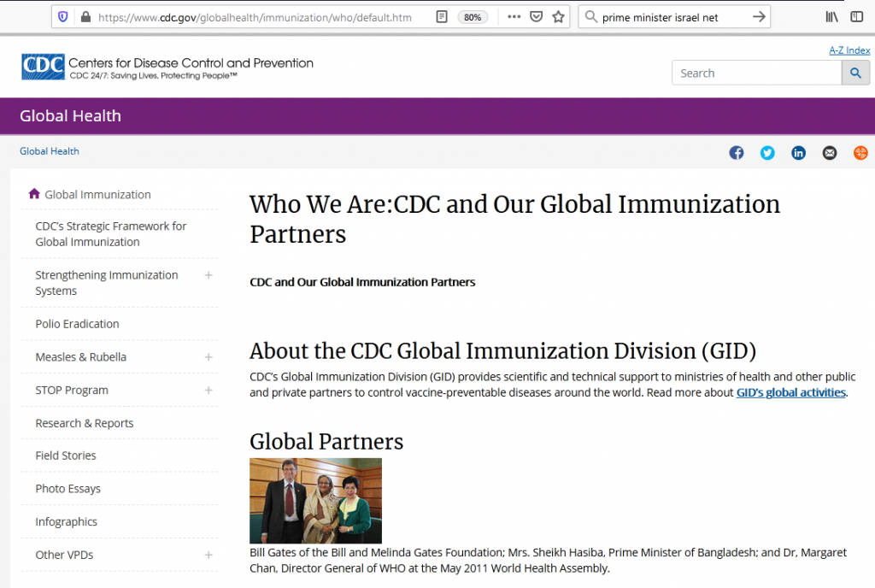875x588 pixels.
Task: Reset the 80% zoom level indicator
Action: coord(472,17)
